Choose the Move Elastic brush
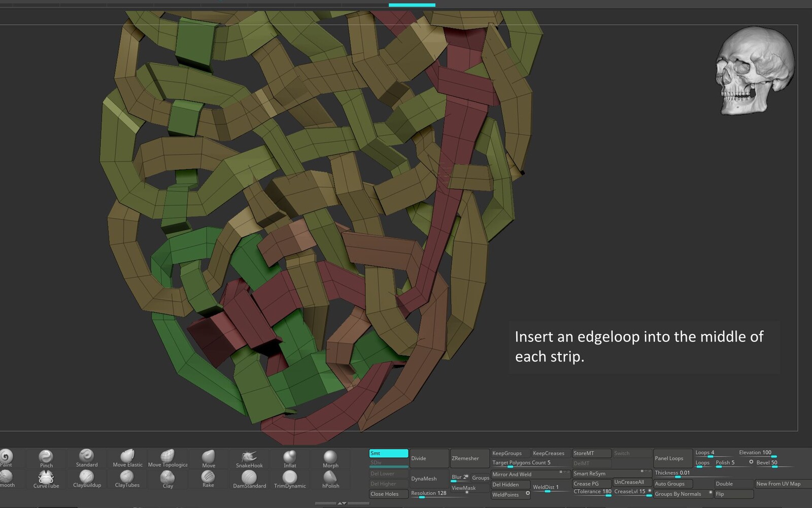The width and height of the screenshot is (812, 508). click(x=127, y=458)
